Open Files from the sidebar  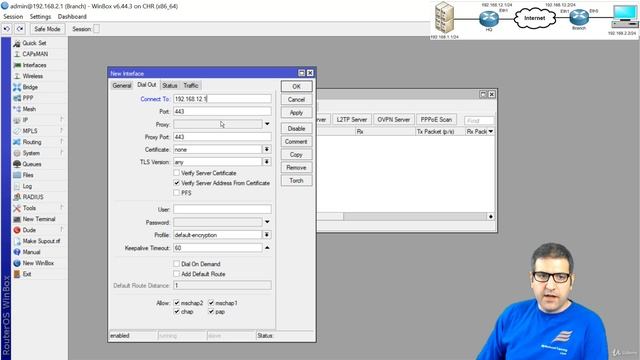28,175
